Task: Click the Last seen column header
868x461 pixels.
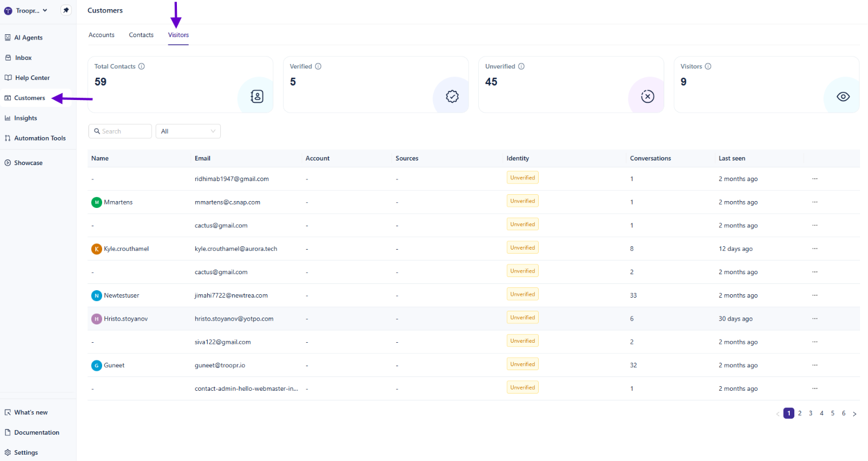Action: [732, 158]
